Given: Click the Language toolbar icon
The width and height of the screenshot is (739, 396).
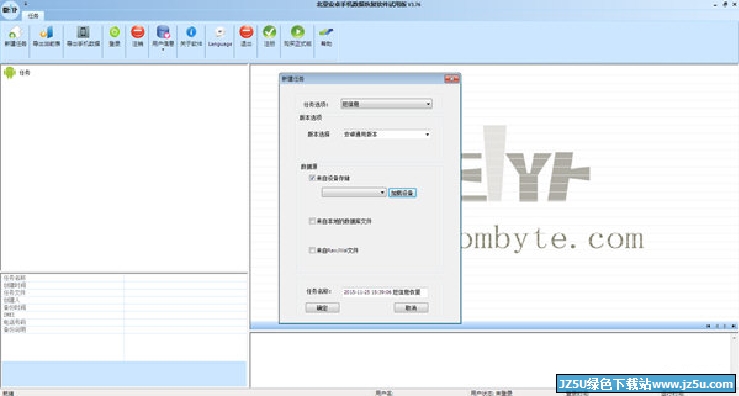Looking at the screenshot, I should (x=220, y=33).
